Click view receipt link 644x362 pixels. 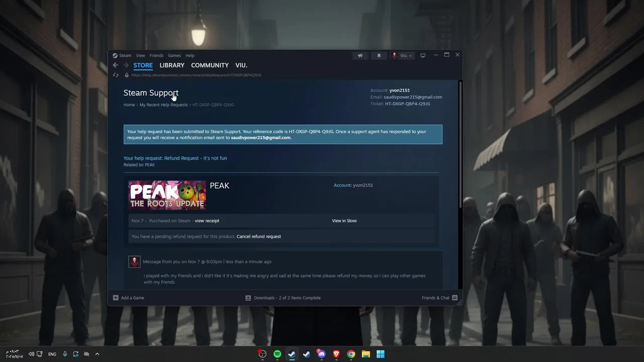207,221
